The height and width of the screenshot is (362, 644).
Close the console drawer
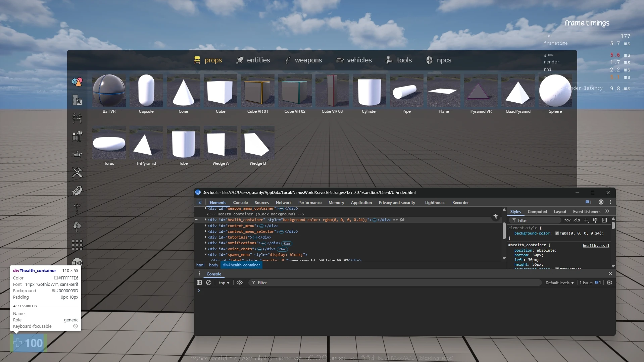click(610, 274)
